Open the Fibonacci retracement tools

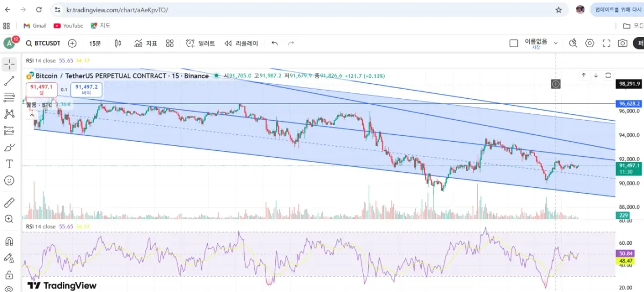(9, 97)
